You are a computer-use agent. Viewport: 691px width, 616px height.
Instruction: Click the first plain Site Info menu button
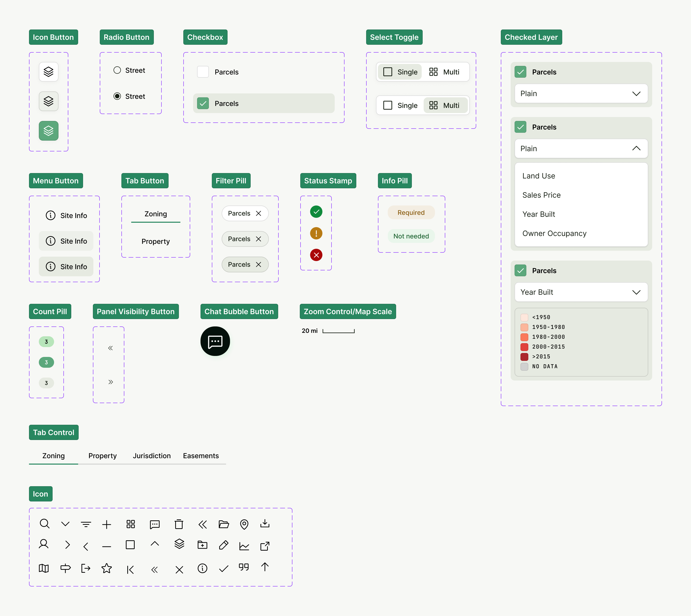tap(66, 215)
